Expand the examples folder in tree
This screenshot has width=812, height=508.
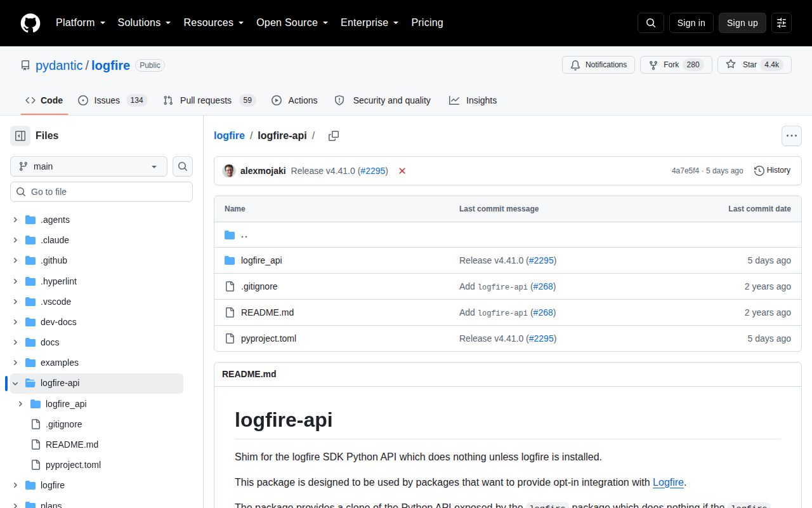pos(15,363)
